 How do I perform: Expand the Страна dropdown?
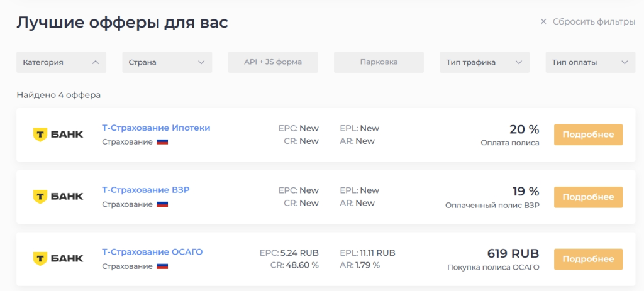tap(167, 62)
